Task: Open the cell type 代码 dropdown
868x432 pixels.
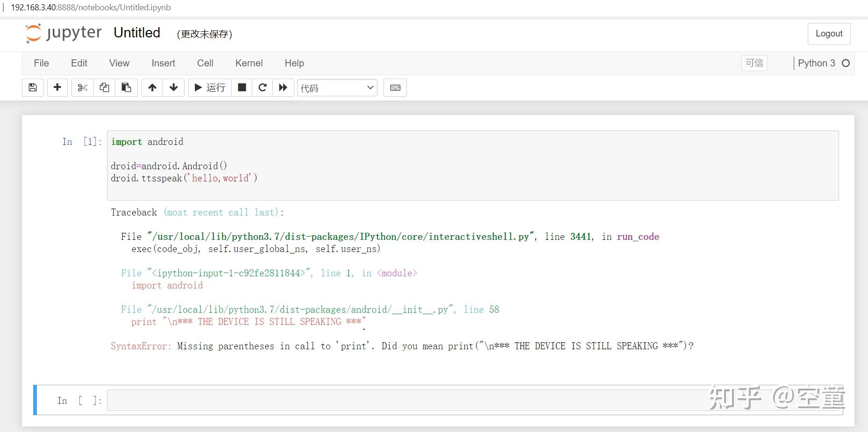Action: pos(337,87)
